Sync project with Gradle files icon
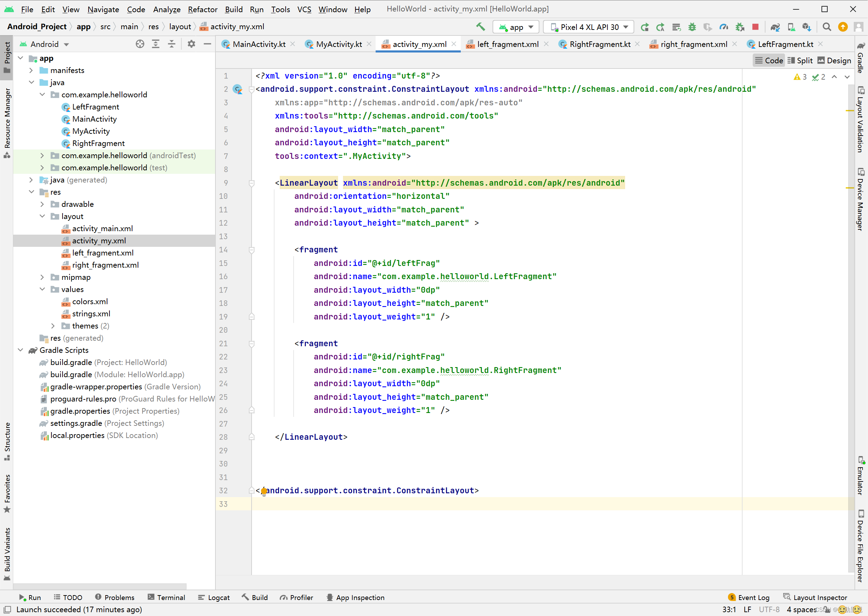This screenshot has height=616, width=868. (775, 27)
